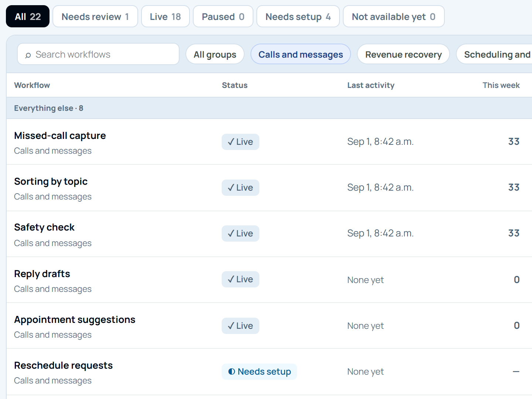
Task: Click the 33 count for Safety check
Action: pyautogui.click(x=514, y=233)
